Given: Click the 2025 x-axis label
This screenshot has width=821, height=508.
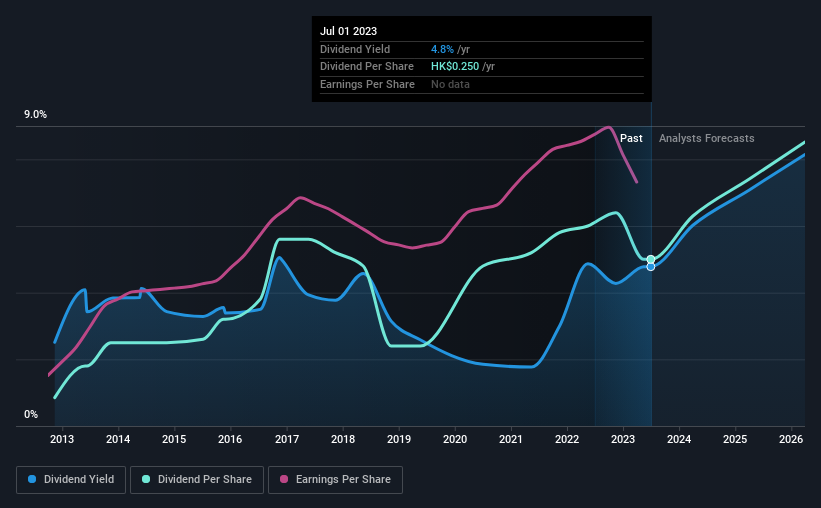Looking at the screenshot, I should (735, 439).
